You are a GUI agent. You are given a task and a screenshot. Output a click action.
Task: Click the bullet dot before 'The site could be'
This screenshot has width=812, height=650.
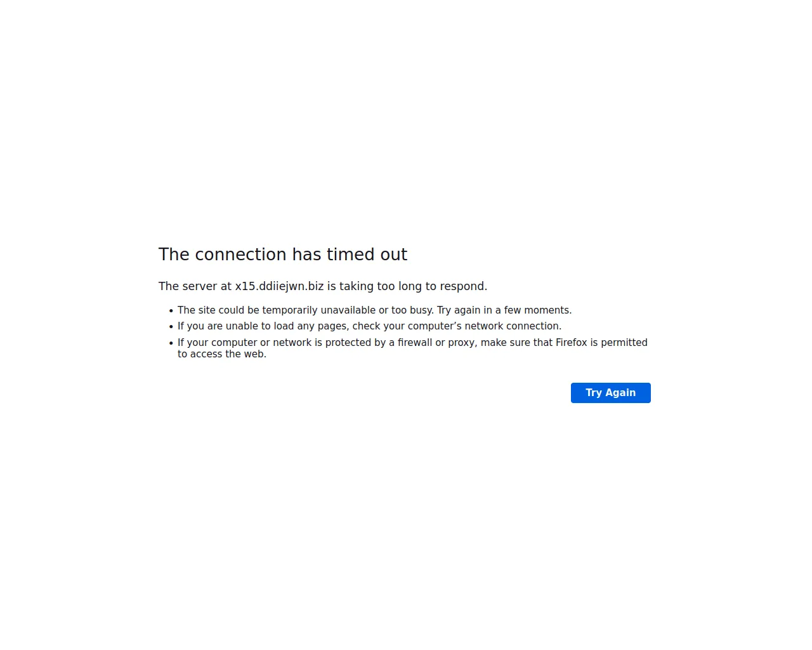(x=171, y=311)
